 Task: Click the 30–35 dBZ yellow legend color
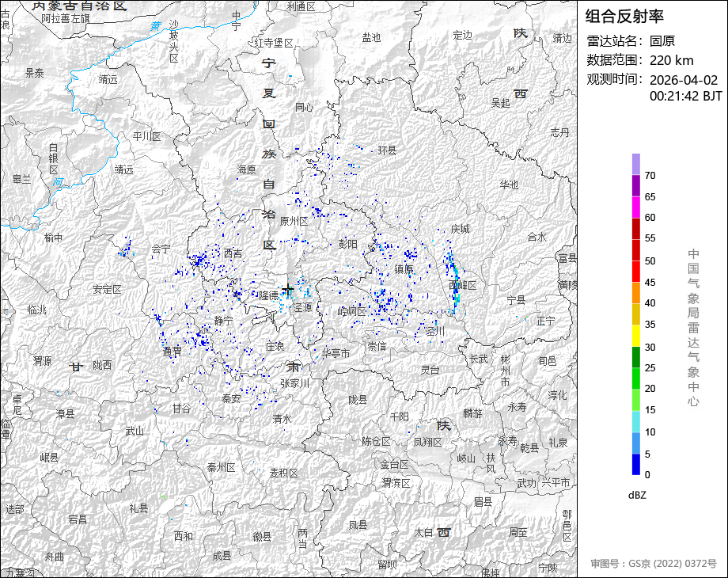point(636,336)
